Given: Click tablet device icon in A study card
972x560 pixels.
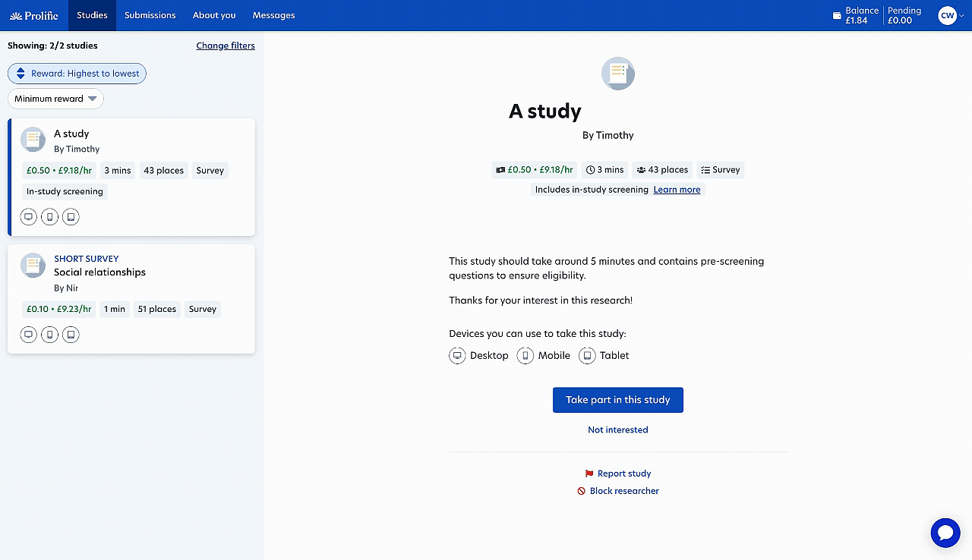Looking at the screenshot, I should coord(71,217).
